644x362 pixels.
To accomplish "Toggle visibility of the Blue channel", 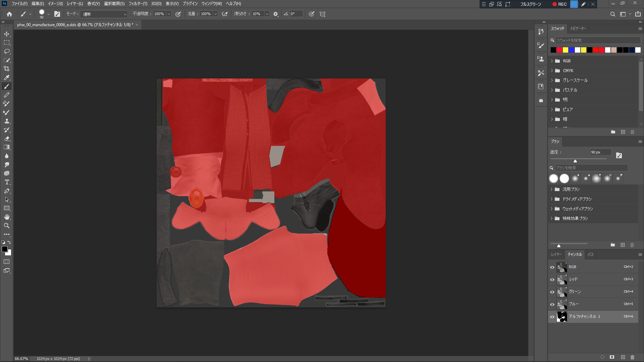I will (552, 304).
